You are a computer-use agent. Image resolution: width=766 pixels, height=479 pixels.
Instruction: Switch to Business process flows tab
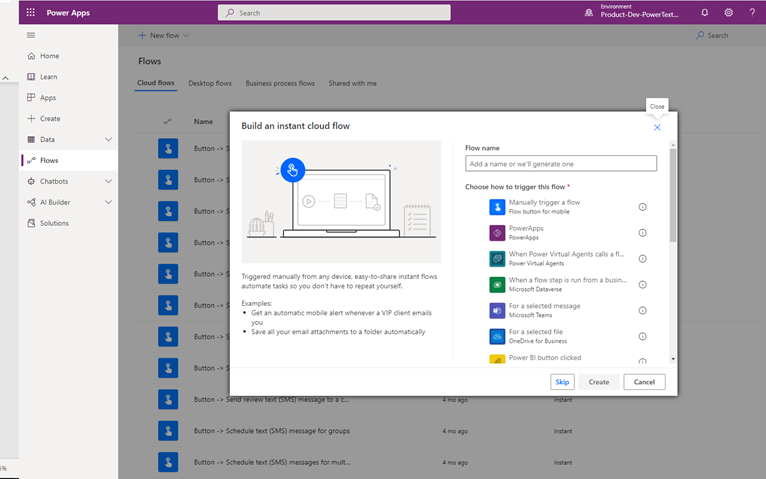(280, 83)
